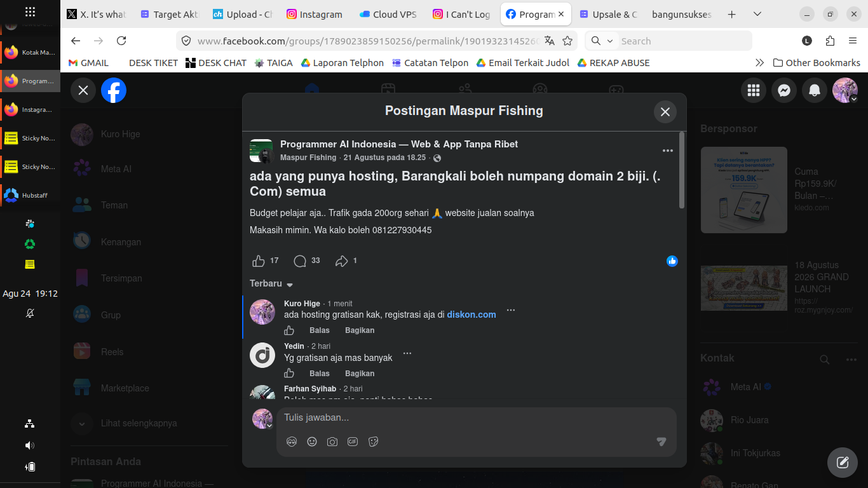This screenshot has height=488, width=868.
Task: Click the browser reload button
Action: (121, 41)
